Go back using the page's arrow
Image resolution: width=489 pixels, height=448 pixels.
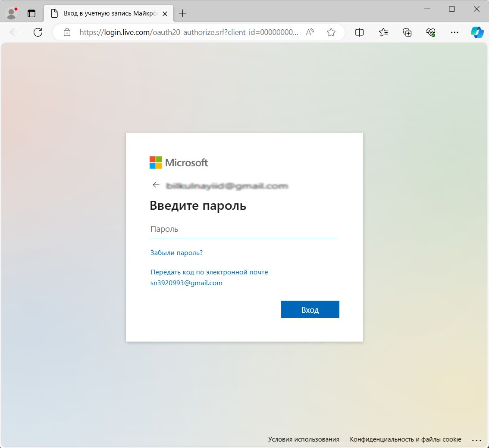click(x=156, y=184)
